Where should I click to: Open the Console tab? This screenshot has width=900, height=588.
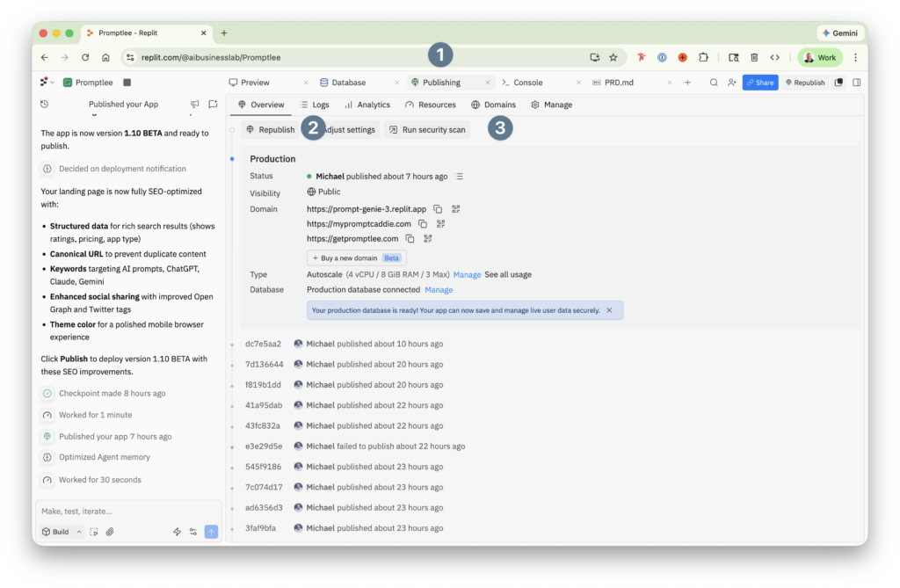pos(522,83)
